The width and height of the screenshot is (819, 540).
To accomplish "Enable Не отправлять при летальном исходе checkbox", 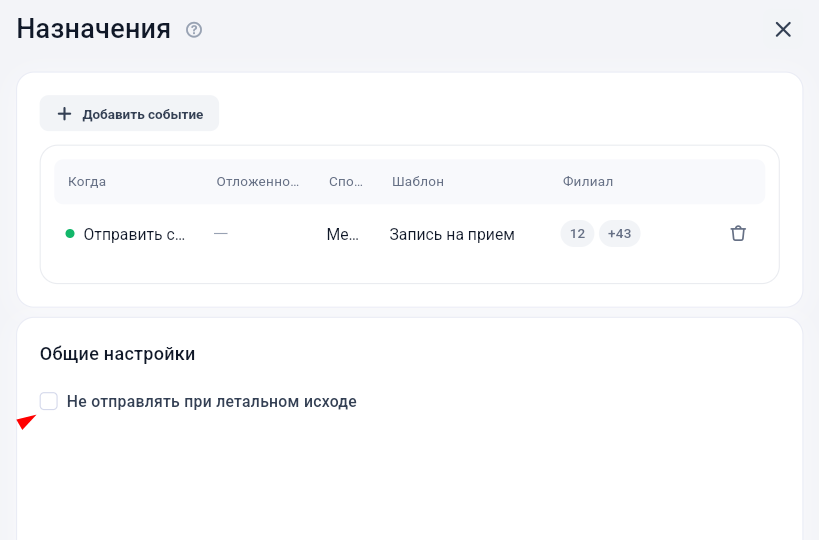I will pos(49,401).
